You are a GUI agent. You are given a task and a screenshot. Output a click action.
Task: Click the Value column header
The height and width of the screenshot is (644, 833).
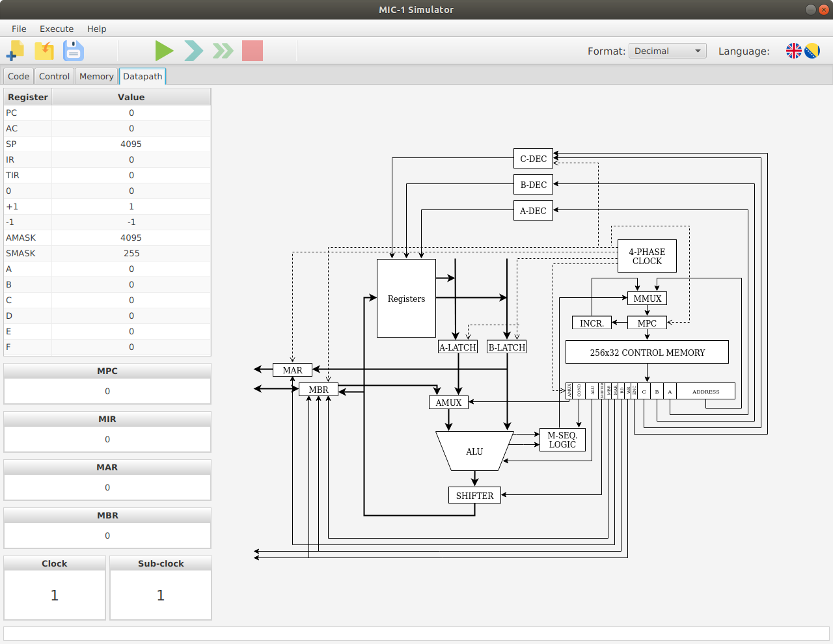(x=131, y=97)
